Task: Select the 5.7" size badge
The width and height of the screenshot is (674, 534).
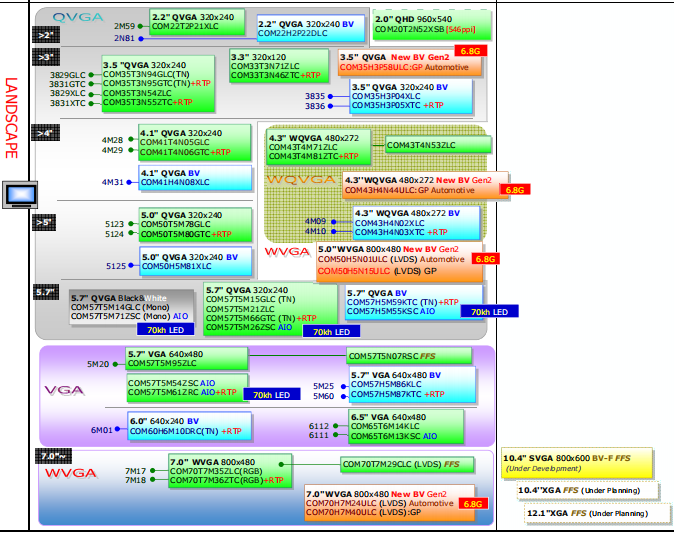Action: (x=46, y=292)
